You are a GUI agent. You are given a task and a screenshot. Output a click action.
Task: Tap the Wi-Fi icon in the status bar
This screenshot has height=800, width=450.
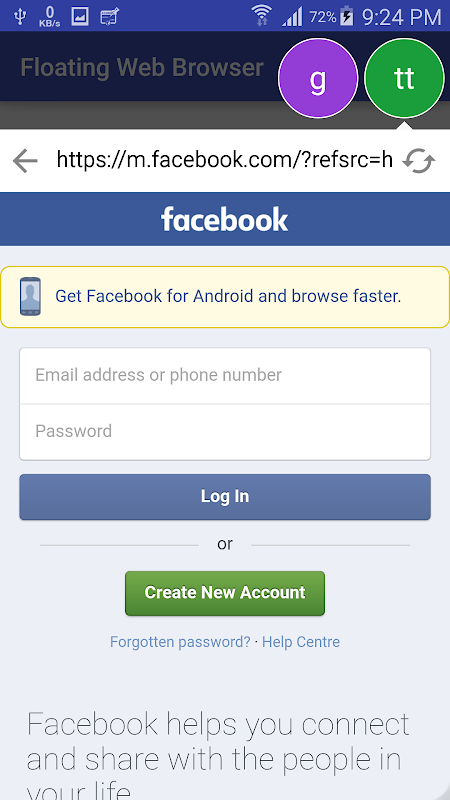click(262, 16)
